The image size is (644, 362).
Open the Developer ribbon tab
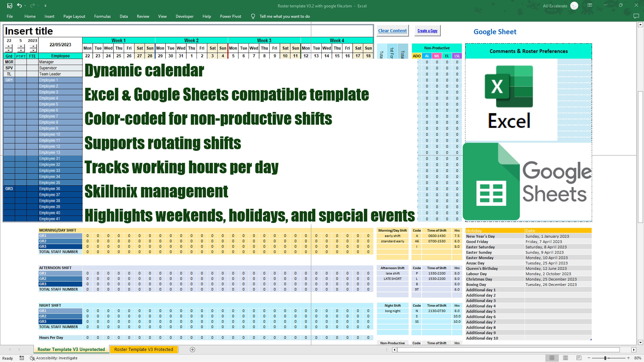(x=184, y=16)
